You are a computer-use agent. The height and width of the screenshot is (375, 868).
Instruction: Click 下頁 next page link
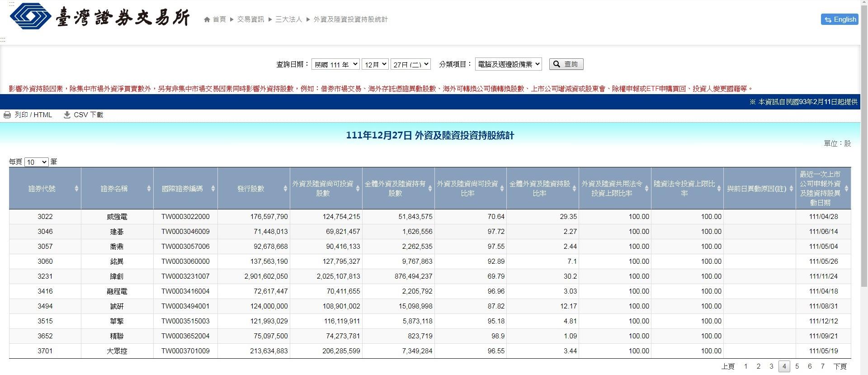[x=840, y=366]
